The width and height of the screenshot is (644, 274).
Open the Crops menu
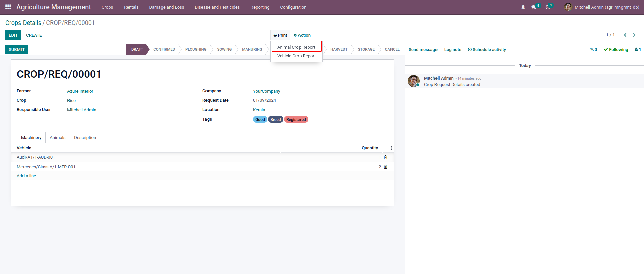(x=107, y=7)
